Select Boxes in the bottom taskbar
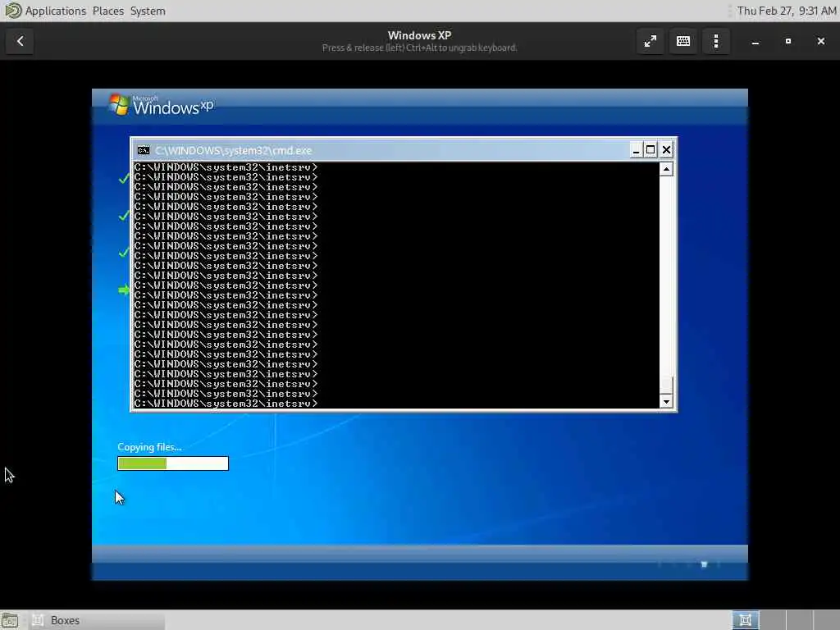840x630 pixels. [97, 620]
